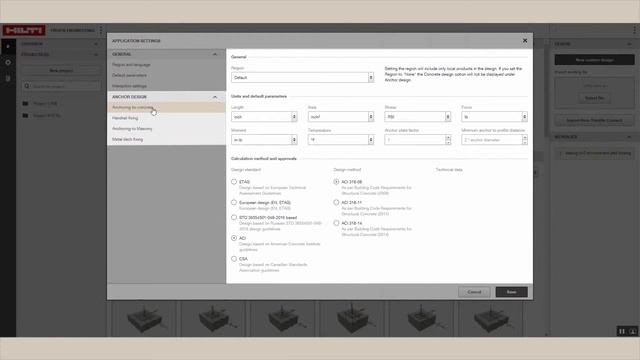Click the folder icon of the first project
Viewport: 640px width, 360px height.
pyautogui.click(x=25, y=104)
